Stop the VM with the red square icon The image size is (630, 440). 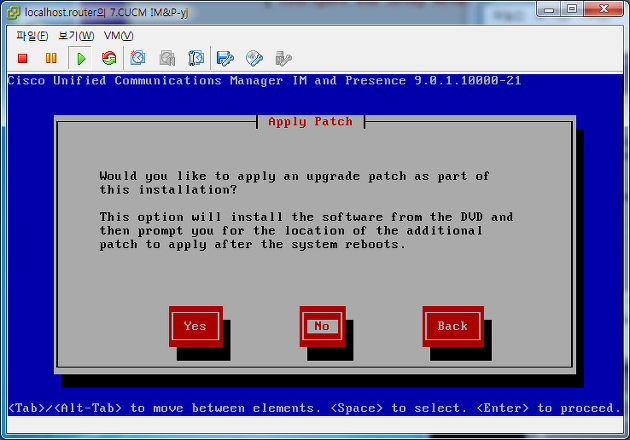(22, 59)
